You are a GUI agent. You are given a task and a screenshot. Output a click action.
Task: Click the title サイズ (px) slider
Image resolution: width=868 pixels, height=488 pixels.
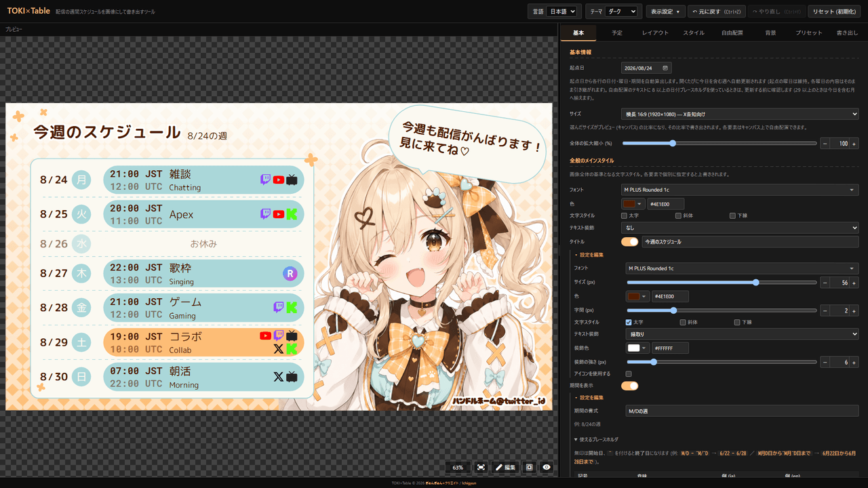(722, 283)
